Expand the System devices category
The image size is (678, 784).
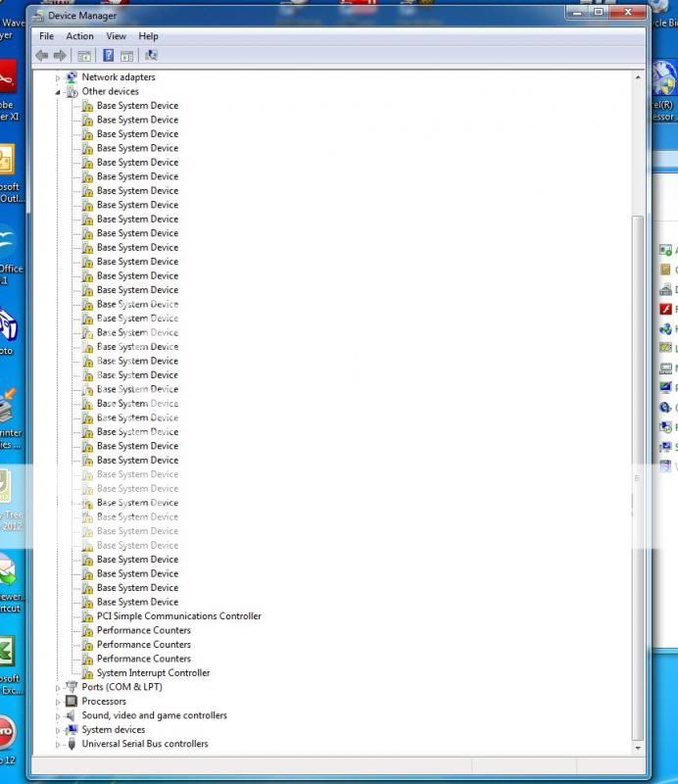pyautogui.click(x=58, y=730)
